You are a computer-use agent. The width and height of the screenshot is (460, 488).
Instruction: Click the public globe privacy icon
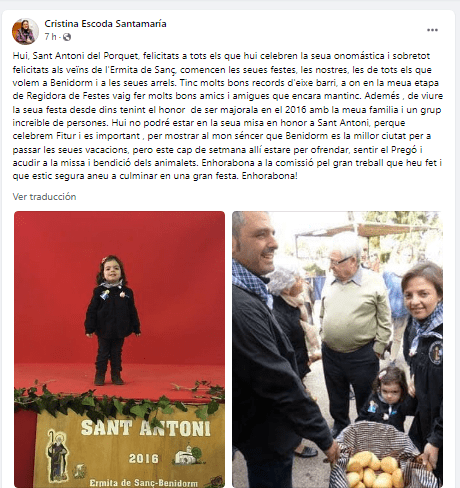click(67, 37)
